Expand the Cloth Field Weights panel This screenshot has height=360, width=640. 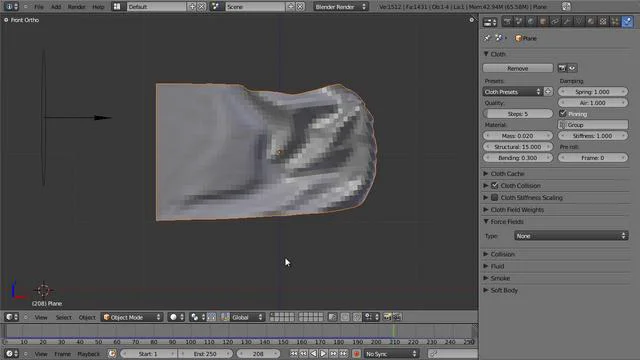(x=486, y=210)
